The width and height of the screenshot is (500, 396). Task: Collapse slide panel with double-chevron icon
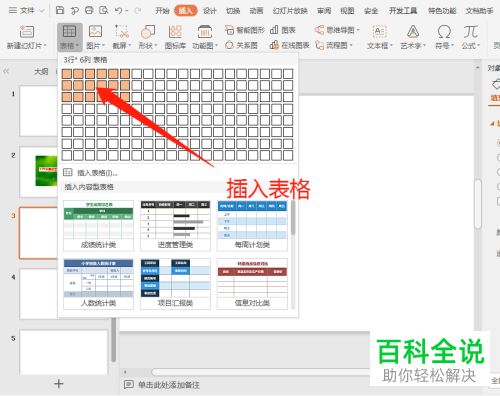pos(6,71)
